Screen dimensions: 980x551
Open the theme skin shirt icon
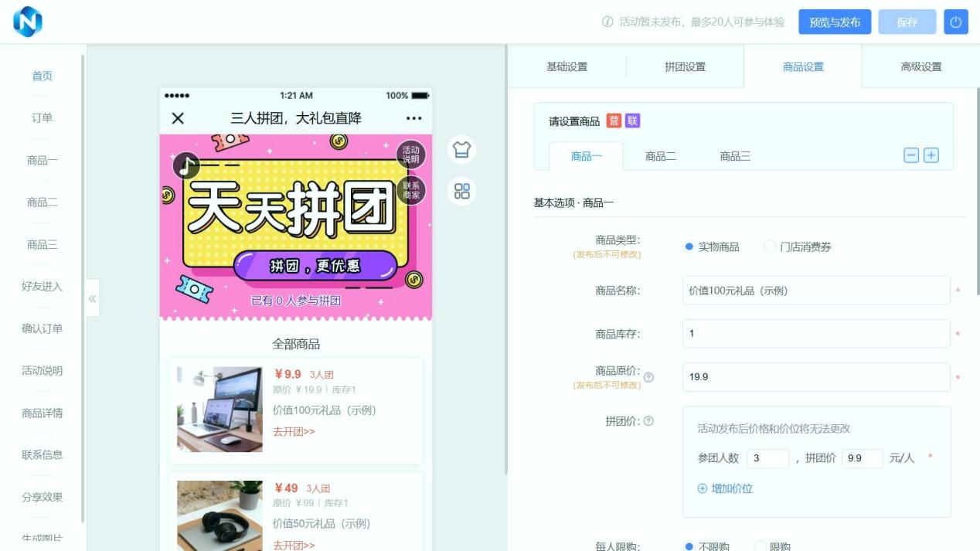(x=462, y=149)
